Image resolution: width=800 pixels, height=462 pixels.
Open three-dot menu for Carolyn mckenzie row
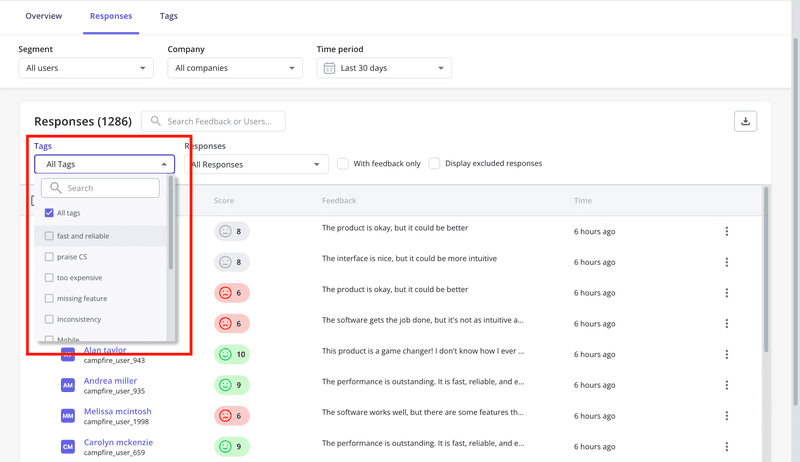tap(726, 447)
